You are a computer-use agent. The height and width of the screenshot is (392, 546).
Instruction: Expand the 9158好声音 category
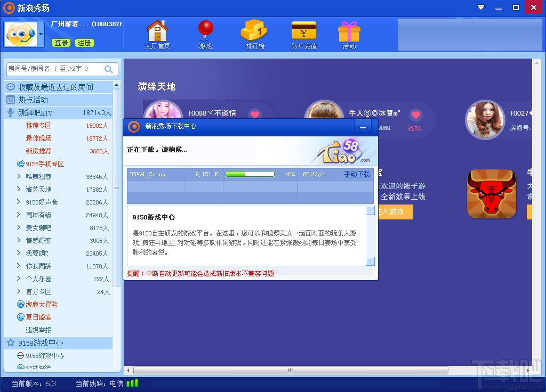click(x=19, y=202)
